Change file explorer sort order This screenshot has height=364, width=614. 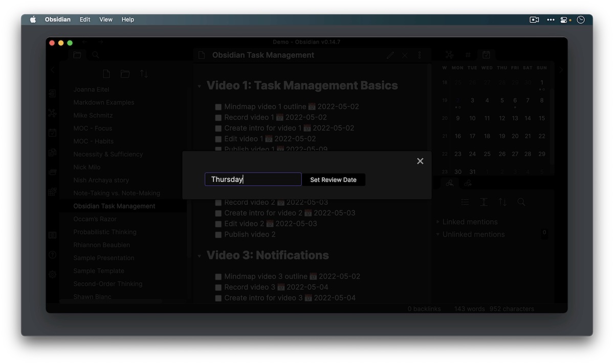click(x=144, y=74)
